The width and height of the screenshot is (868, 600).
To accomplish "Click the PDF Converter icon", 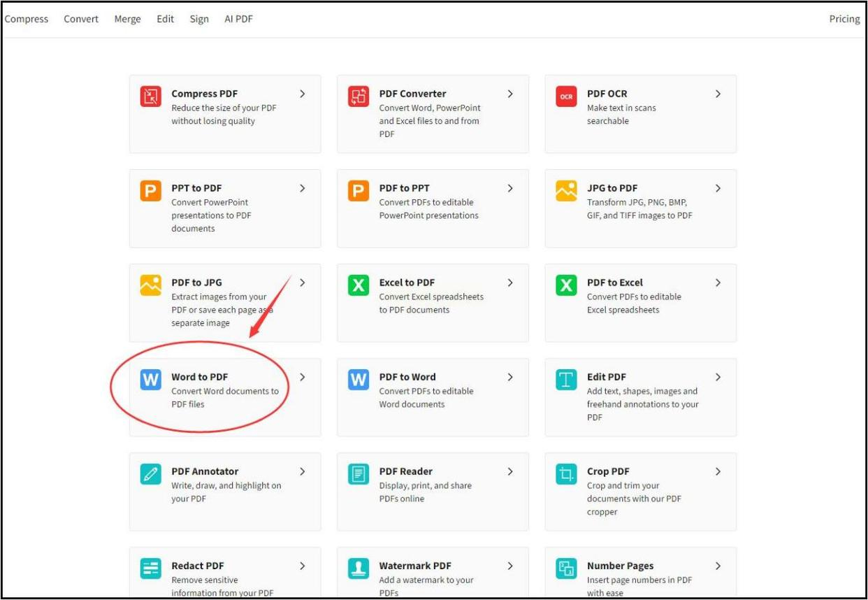I will (359, 97).
